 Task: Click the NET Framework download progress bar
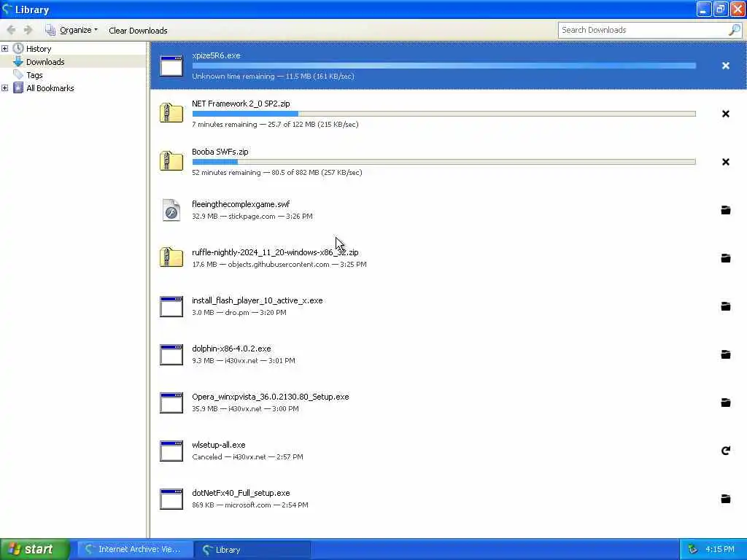[x=444, y=114]
